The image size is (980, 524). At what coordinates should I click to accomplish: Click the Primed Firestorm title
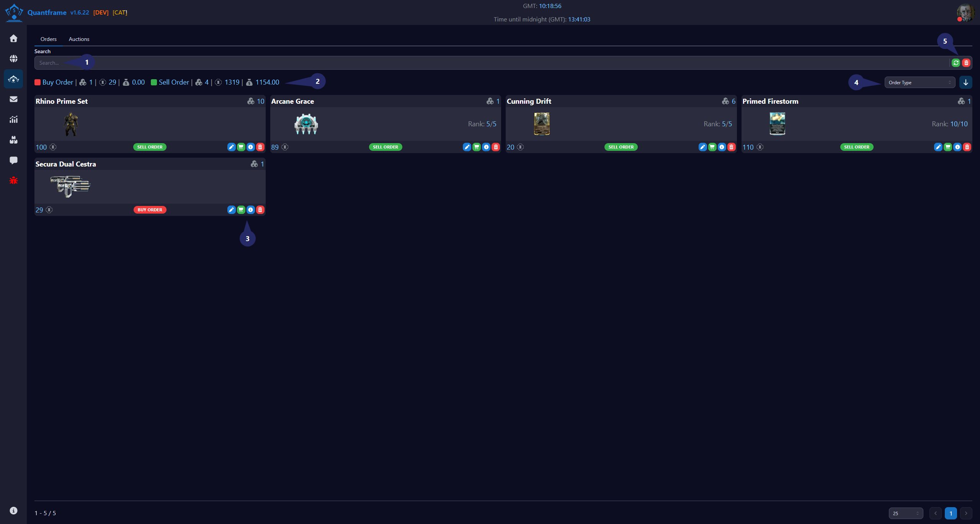(770, 101)
